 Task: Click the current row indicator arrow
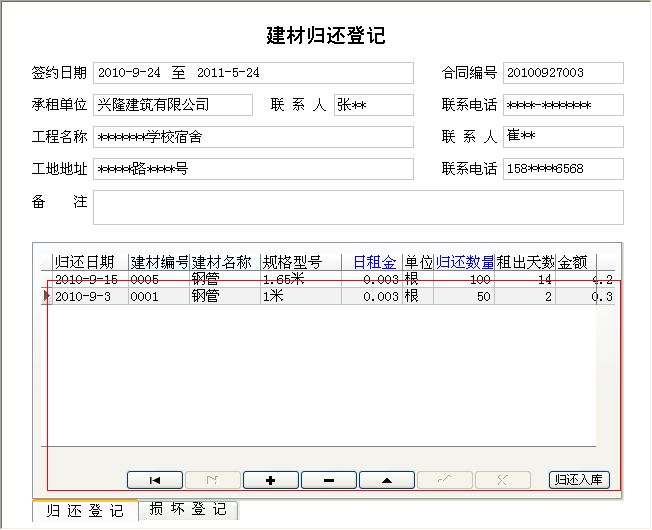point(46,297)
